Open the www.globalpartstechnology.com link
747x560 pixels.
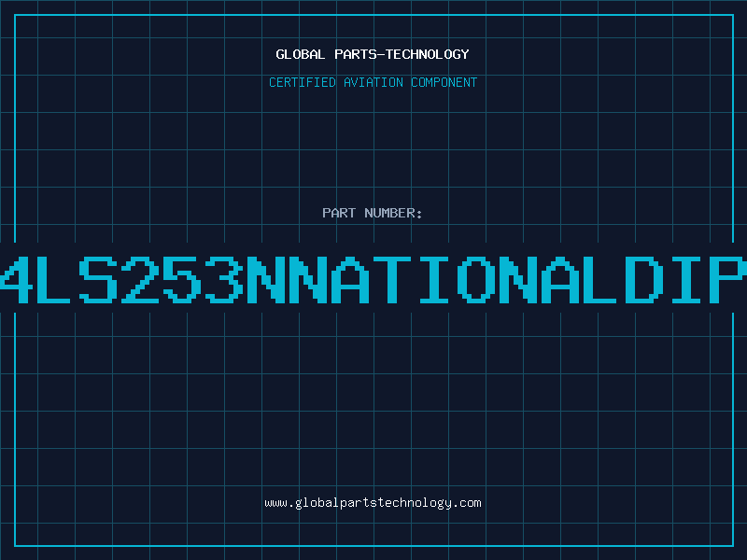click(x=373, y=503)
